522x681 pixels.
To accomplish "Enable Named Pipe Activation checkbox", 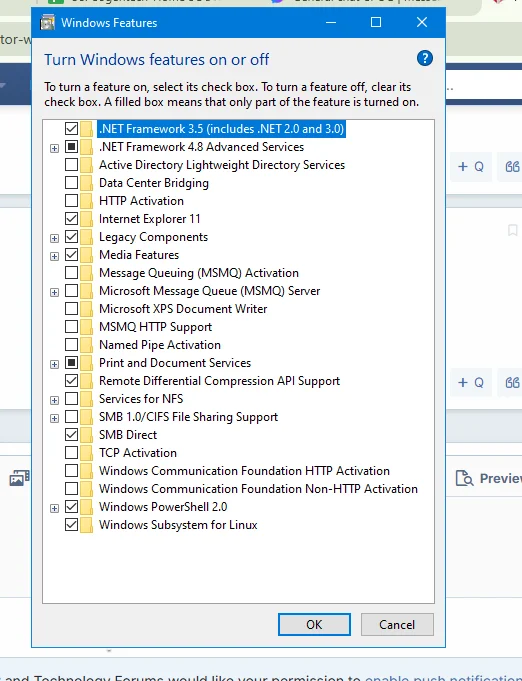I will (71, 345).
